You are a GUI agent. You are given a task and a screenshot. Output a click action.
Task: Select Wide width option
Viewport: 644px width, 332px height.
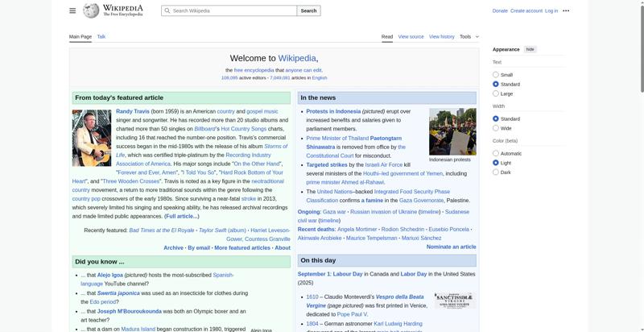click(x=496, y=128)
